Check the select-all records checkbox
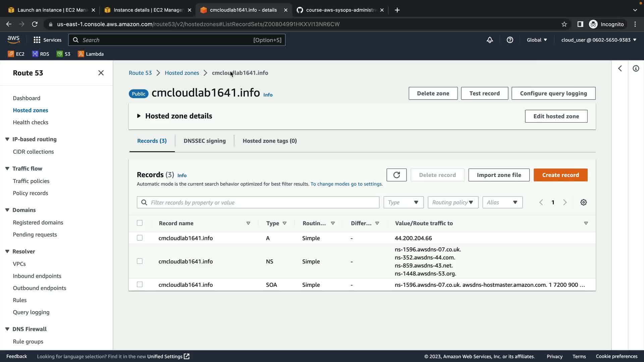Viewport: 644px width, 362px height. tap(140, 223)
